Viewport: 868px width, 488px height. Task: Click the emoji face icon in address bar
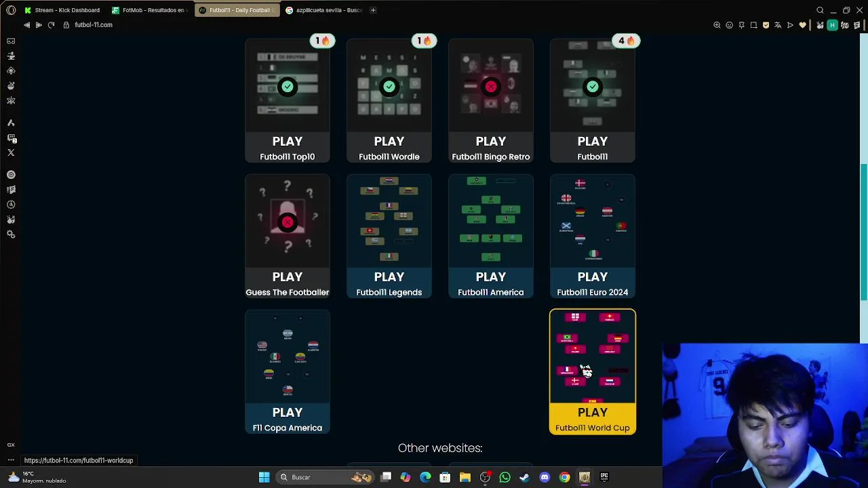point(729,25)
